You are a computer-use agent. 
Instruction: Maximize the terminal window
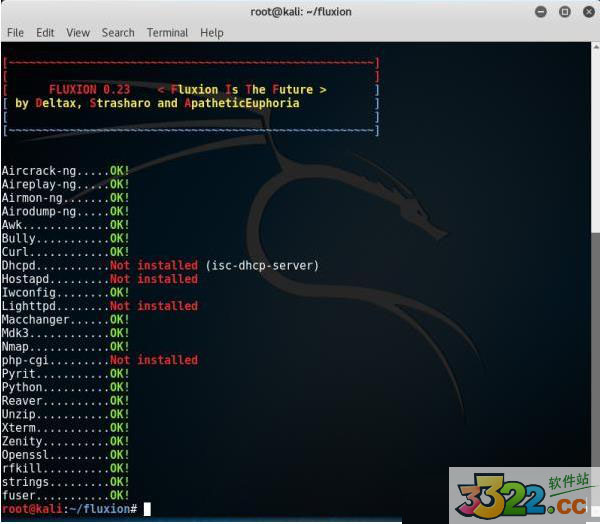pos(565,12)
